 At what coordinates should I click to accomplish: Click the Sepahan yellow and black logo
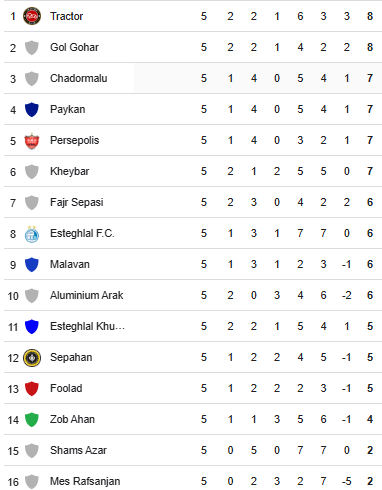pyautogui.click(x=32, y=358)
